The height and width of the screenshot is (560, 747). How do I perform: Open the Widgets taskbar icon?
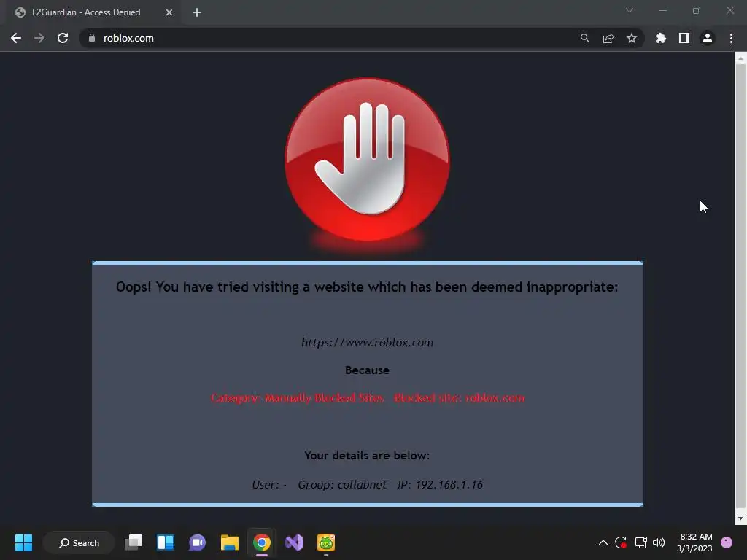[166, 542]
